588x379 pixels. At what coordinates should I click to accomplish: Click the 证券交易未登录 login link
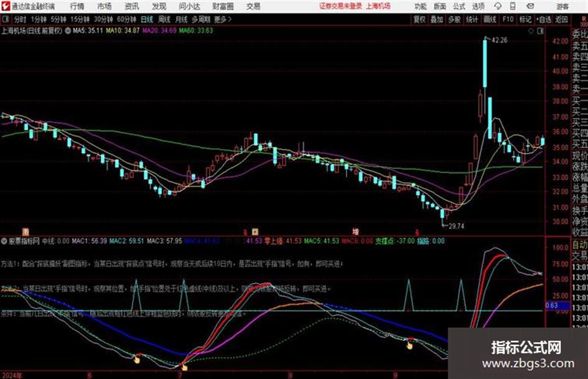340,6
